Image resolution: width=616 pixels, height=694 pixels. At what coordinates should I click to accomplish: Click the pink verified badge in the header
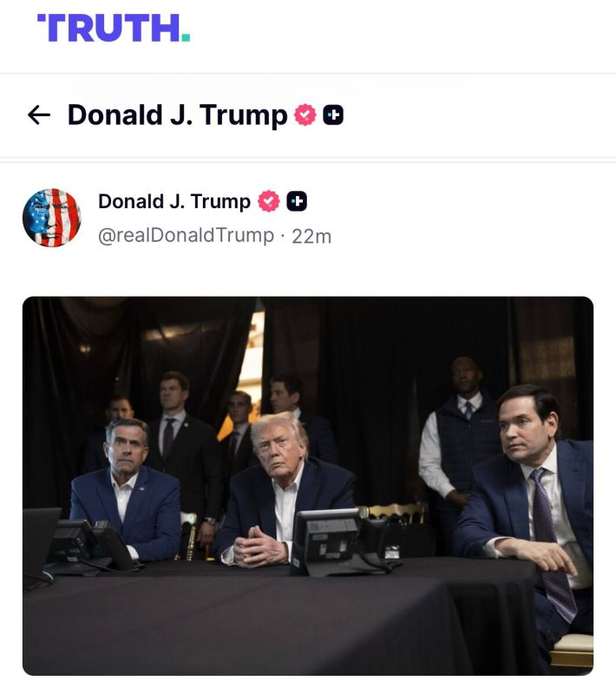click(x=305, y=112)
